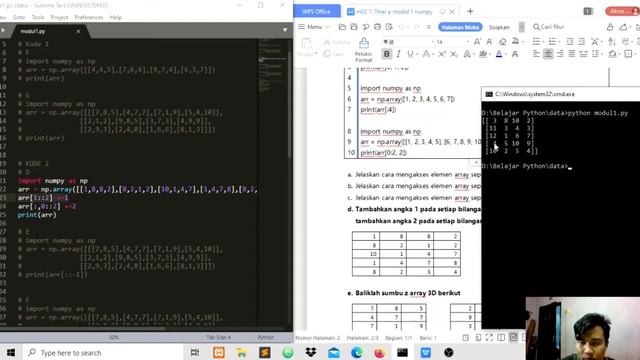Toggle Bold formatting in WPS Writer

tap(387, 54)
